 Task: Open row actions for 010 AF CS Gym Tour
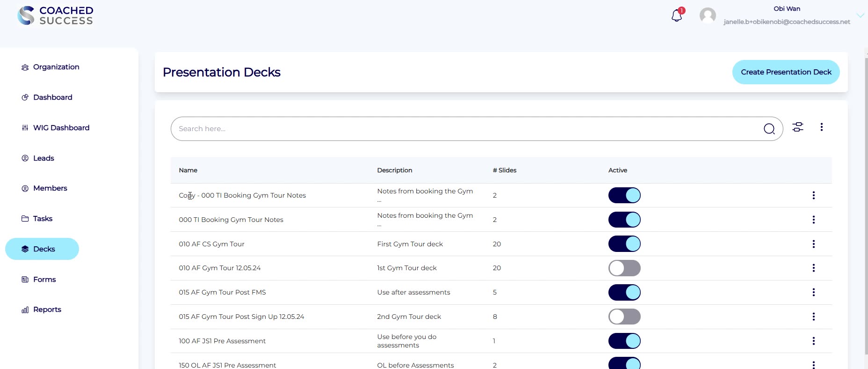pyautogui.click(x=813, y=244)
